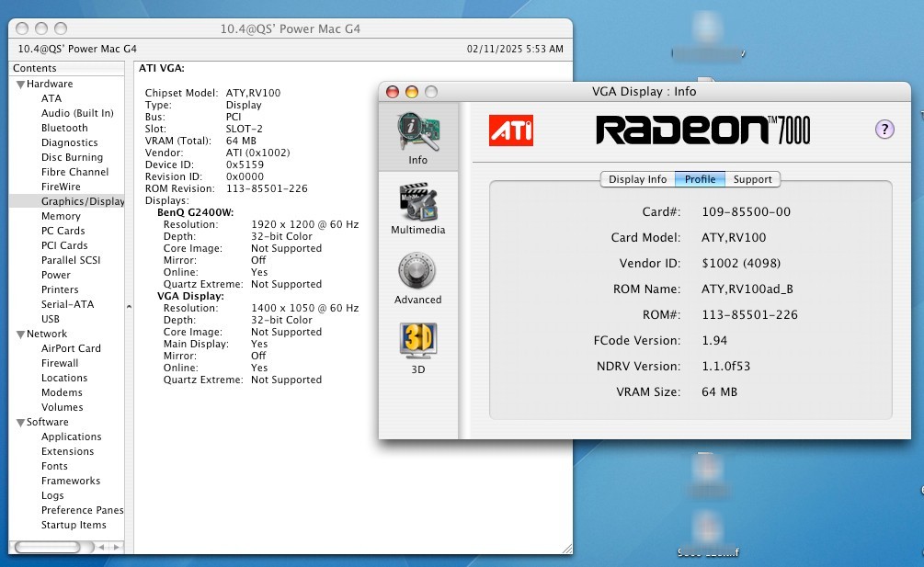Select Firewall under Network

click(60, 363)
